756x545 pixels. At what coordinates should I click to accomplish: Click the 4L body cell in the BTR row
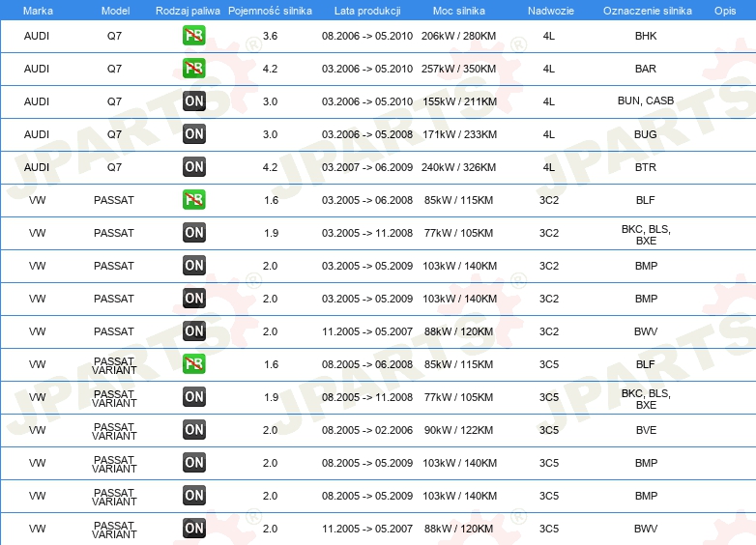[549, 167]
